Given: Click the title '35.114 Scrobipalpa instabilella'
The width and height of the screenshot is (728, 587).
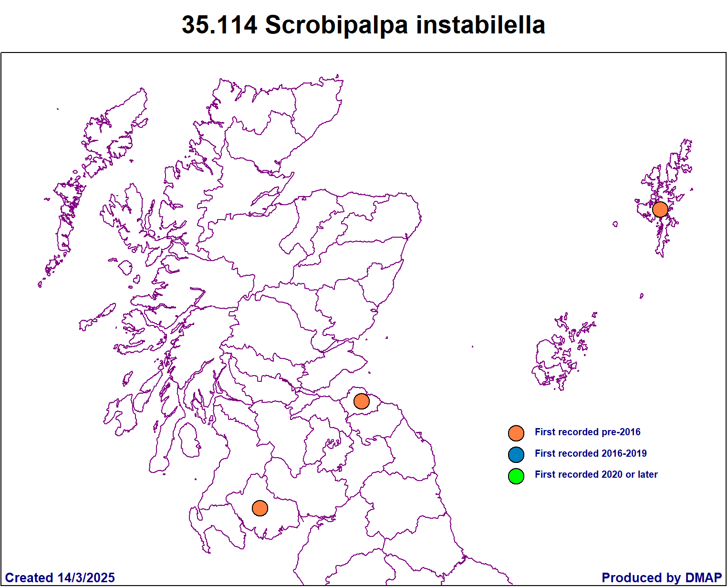Looking at the screenshot, I should click(364, 25).
